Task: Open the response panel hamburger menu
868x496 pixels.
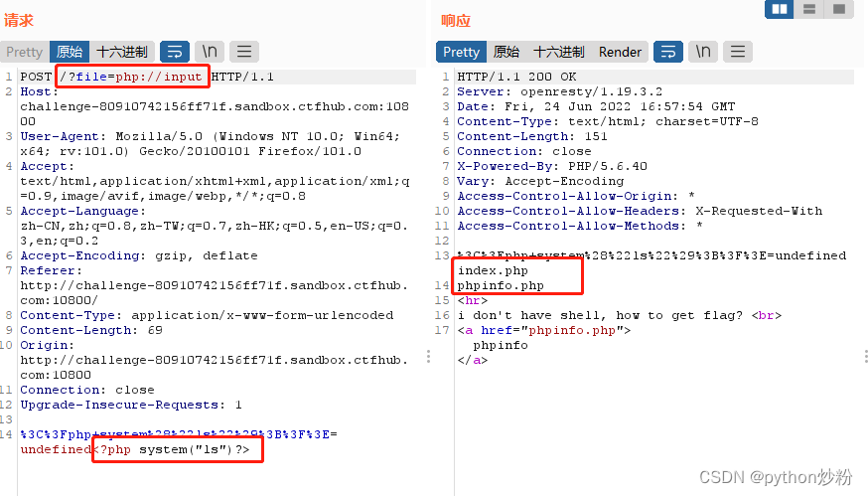Action: pos(738,52)
